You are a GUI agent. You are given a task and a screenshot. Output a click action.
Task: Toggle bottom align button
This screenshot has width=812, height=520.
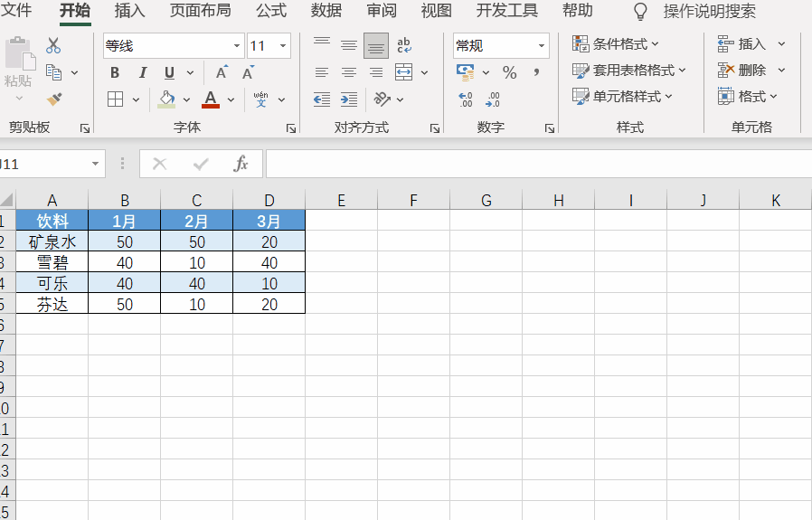pyautogui.click(x=376, y=45)
